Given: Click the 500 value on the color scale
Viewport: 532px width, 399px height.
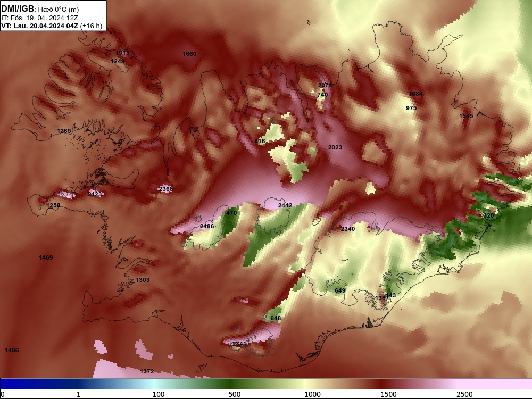Looking at the screenshot, I should (x=235, y=394).
